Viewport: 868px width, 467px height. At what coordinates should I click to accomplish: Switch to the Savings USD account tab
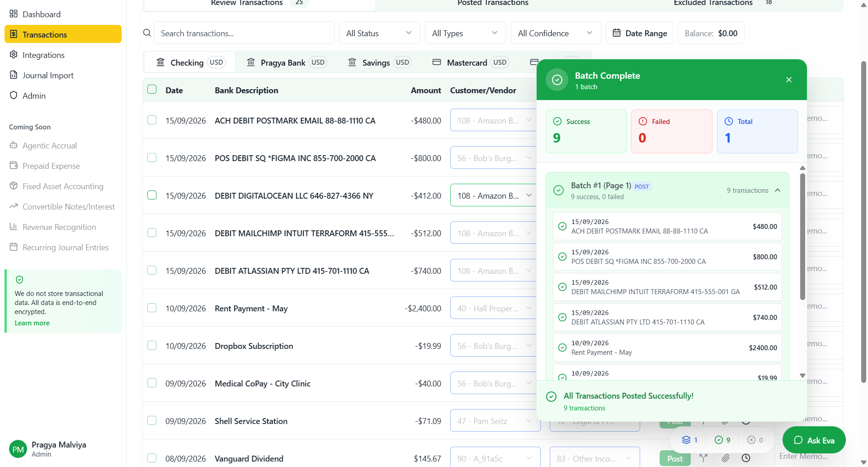point(379,62)
